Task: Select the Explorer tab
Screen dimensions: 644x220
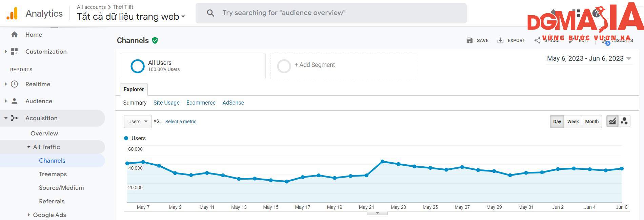Action: (x=134, y=89)
